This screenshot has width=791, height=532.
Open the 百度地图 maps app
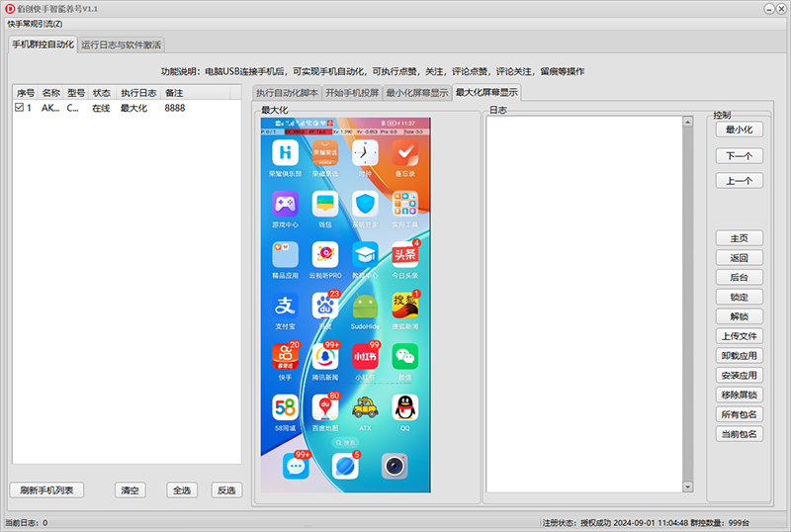325,407
